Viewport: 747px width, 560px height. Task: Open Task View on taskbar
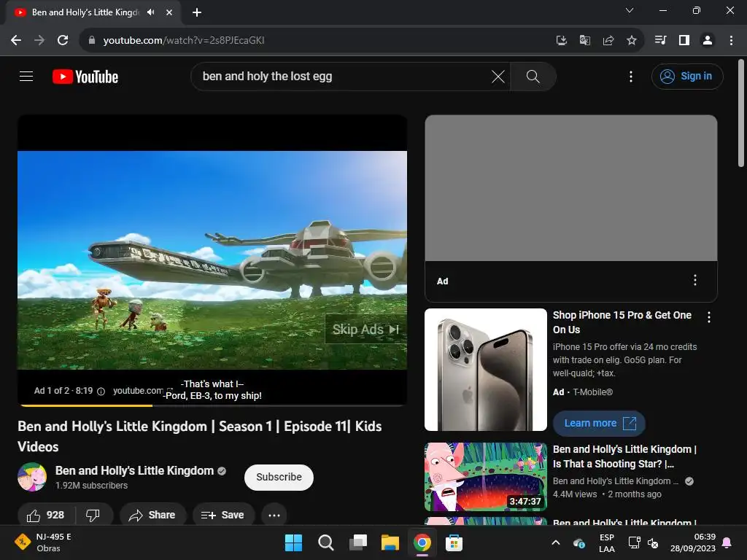coord(357,542)
